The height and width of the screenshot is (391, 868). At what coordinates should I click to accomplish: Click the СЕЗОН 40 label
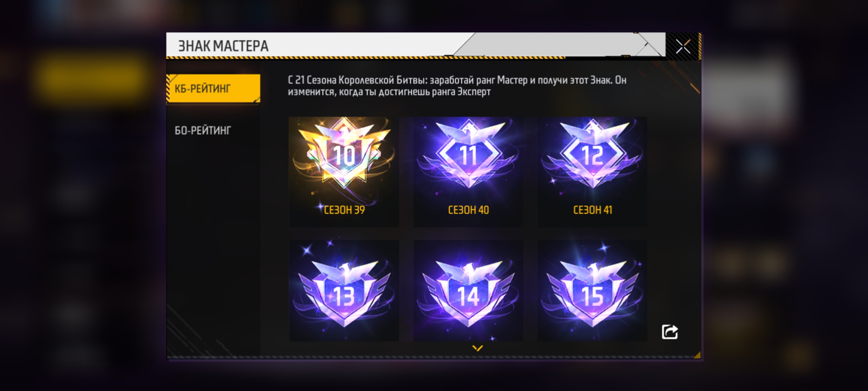pos(468,210)
